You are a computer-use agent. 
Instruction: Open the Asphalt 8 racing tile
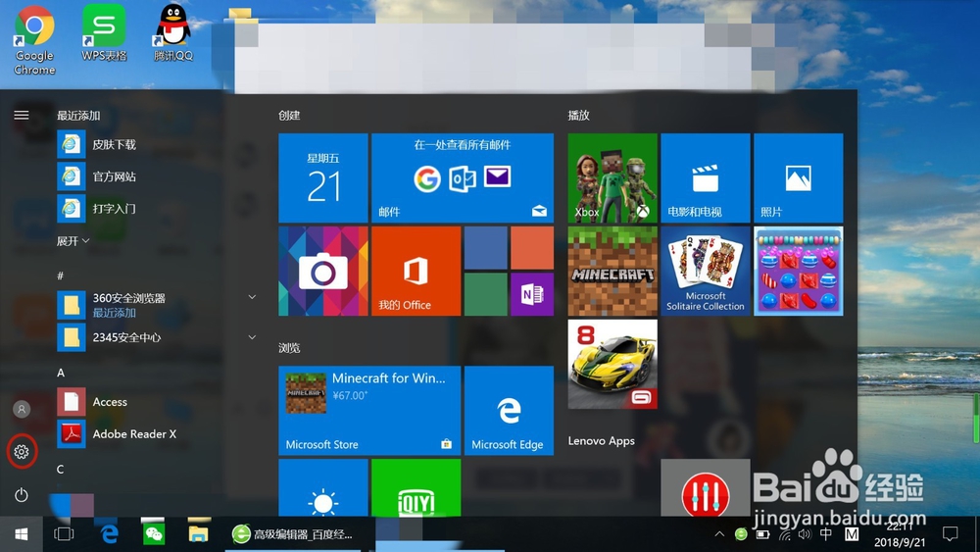[612, 365]
